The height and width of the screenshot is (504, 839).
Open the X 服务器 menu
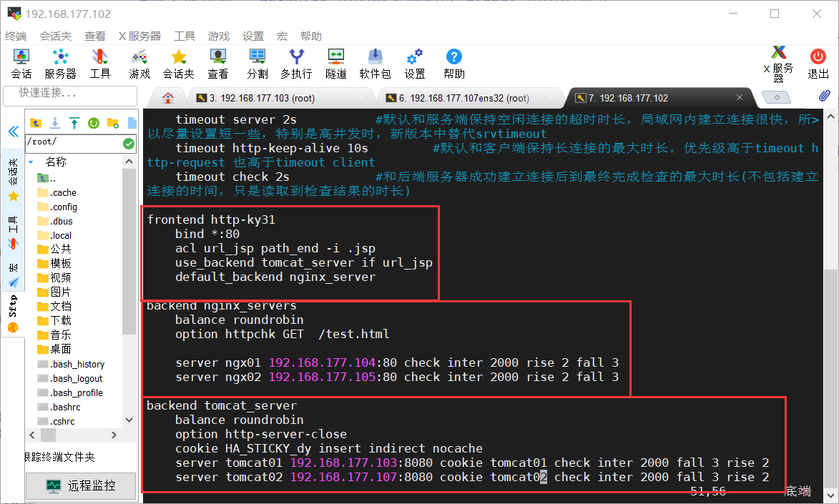(139, 36)
